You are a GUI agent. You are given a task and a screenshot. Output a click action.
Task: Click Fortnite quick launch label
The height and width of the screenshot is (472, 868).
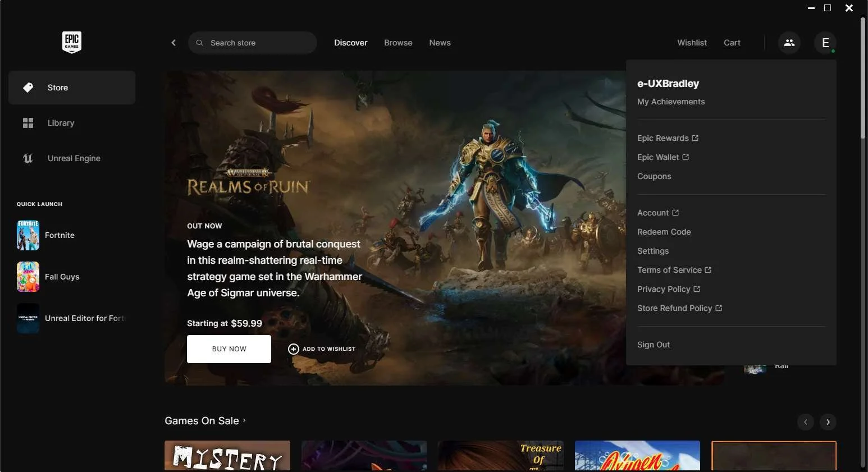pos(60,235)
